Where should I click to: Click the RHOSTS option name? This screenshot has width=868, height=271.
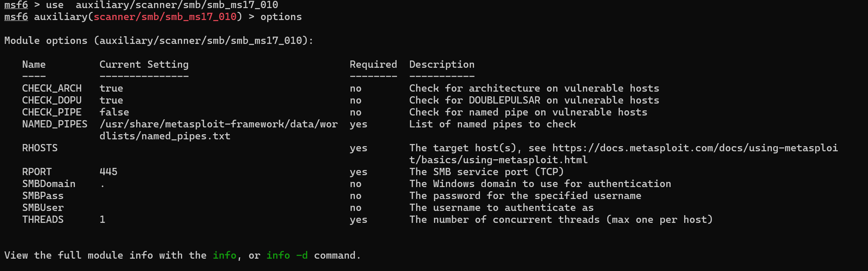[40, 148]
